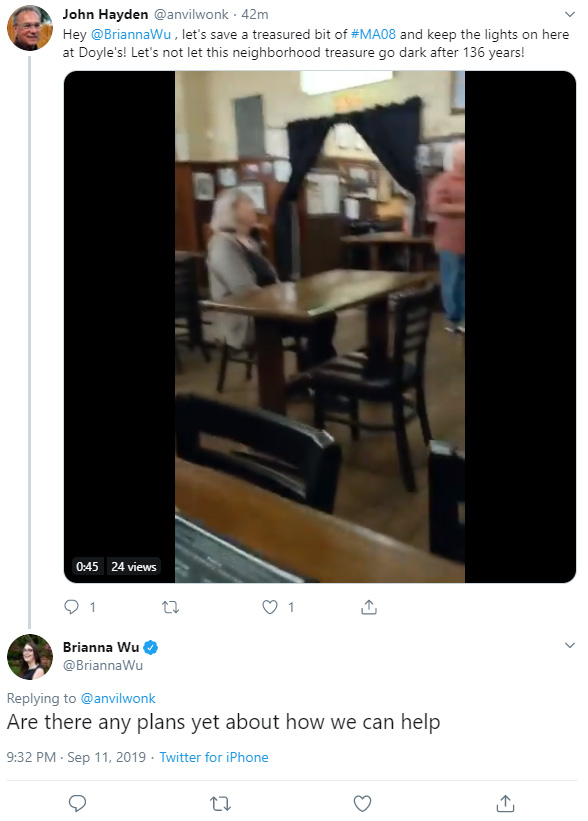Viewport: 588px width, 821px height.
Task: Share Brianna Wu's reply
Action: 505,803
